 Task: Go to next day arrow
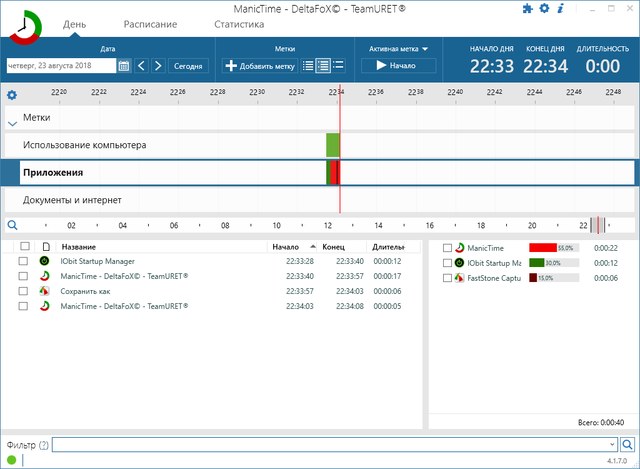coord(157,66)
